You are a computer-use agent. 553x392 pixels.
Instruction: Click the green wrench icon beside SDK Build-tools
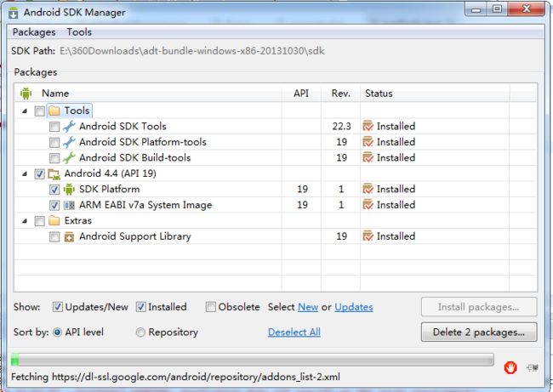(x=69, y=157)
